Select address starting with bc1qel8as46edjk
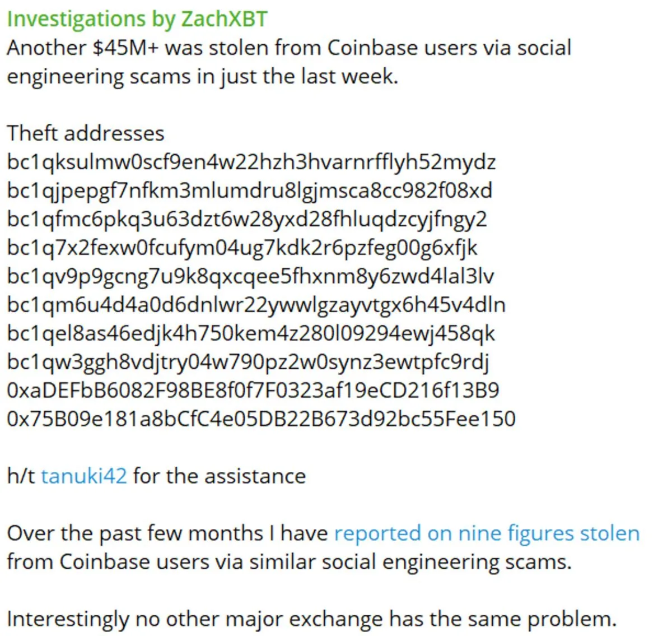Viewport: 672px width, 636px height. pos(251,333)
